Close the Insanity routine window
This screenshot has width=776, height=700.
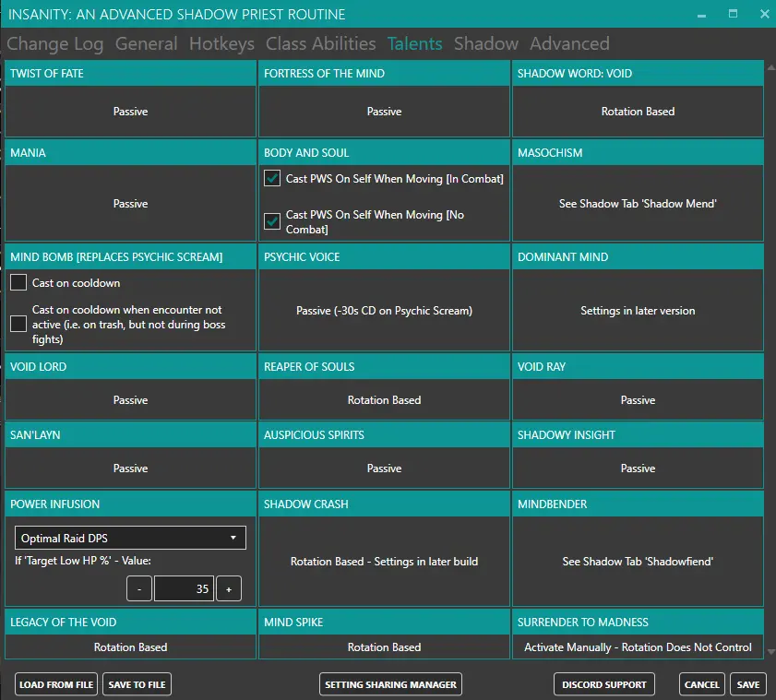point(765,14)
